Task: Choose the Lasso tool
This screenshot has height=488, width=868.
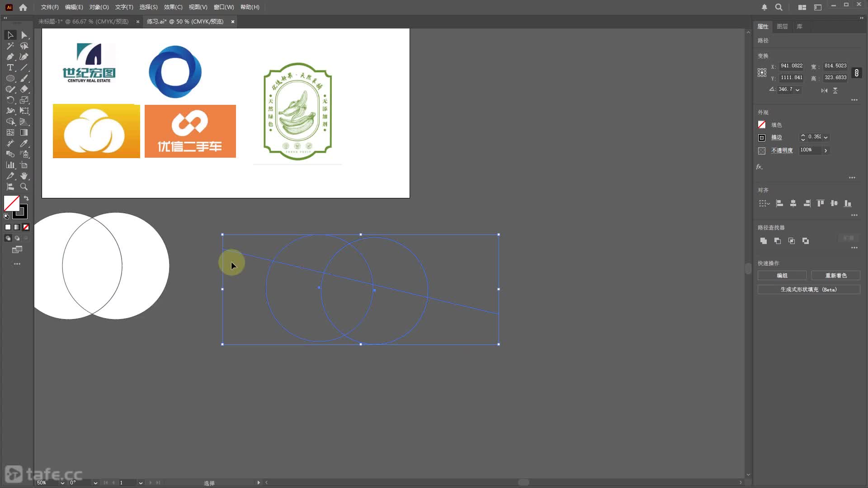Action: tap(24, 46)
